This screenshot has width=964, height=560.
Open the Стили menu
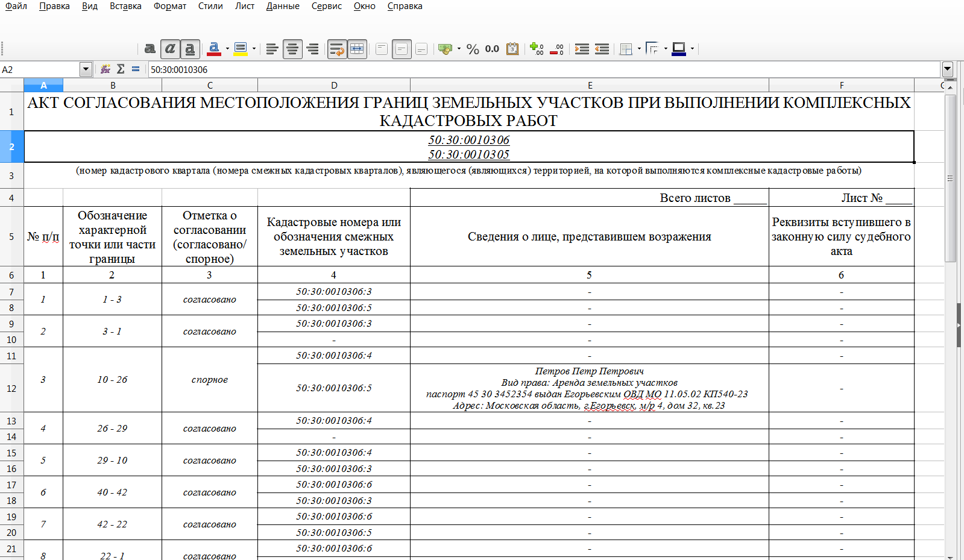pos(210,6)
